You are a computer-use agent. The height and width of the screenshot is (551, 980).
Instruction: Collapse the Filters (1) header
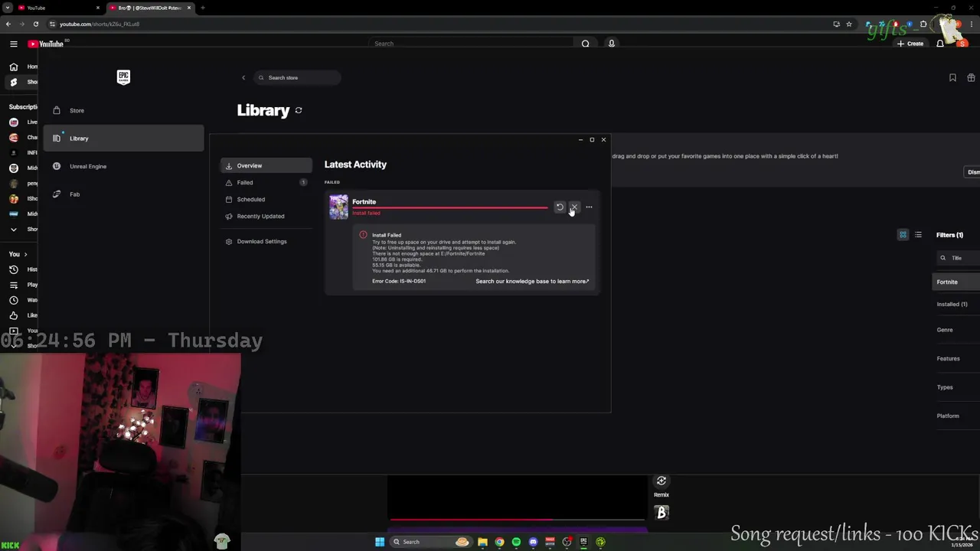950,235
